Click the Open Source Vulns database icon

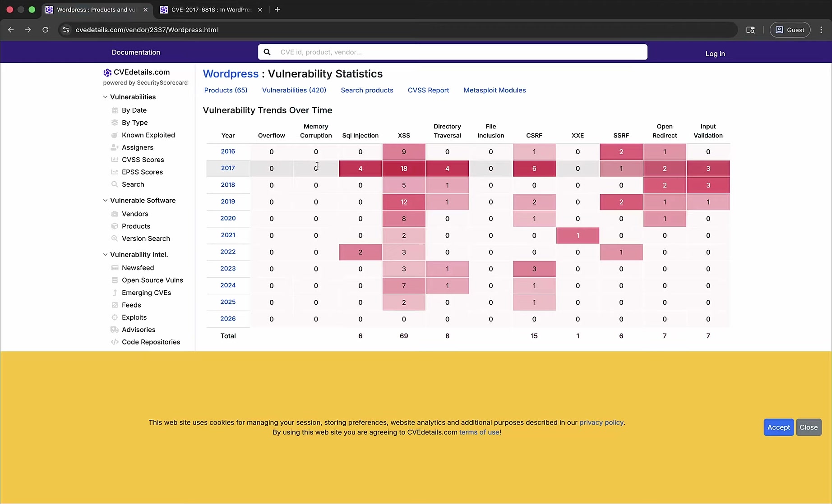[x=115, y=280]
